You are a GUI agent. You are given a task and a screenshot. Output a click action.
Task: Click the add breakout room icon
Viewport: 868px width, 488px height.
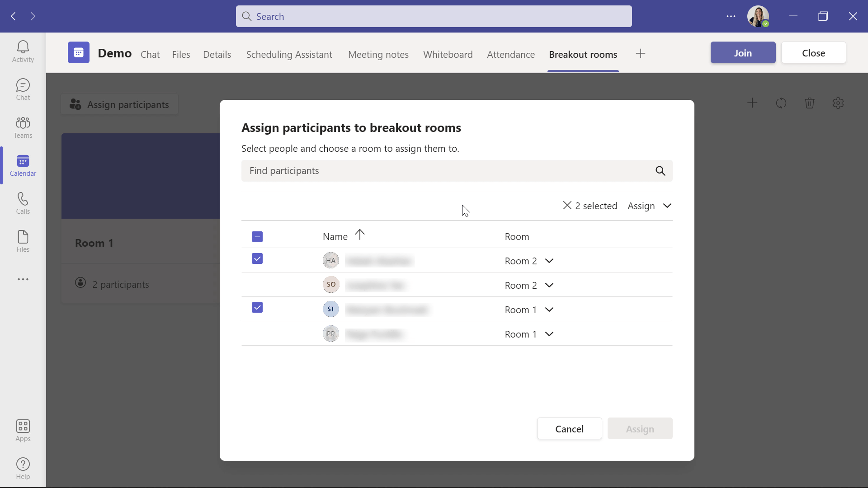tap(752, 103)
